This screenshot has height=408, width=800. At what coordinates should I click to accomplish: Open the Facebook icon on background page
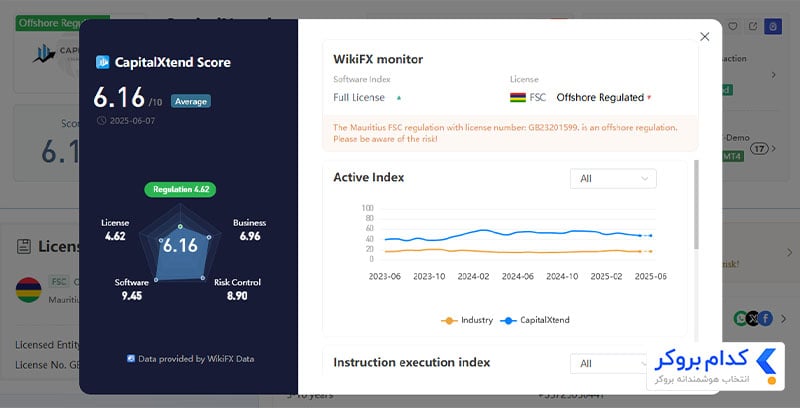tap(765, 319)
